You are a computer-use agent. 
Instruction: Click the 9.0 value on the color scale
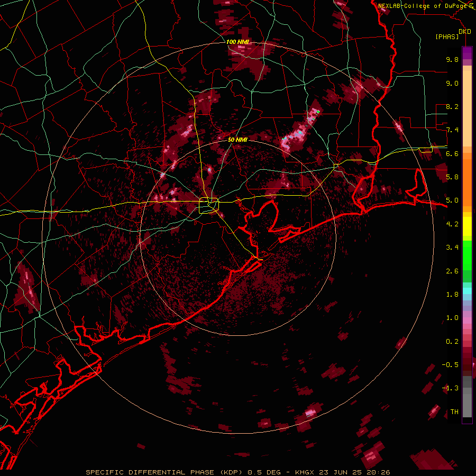[452, 84]
